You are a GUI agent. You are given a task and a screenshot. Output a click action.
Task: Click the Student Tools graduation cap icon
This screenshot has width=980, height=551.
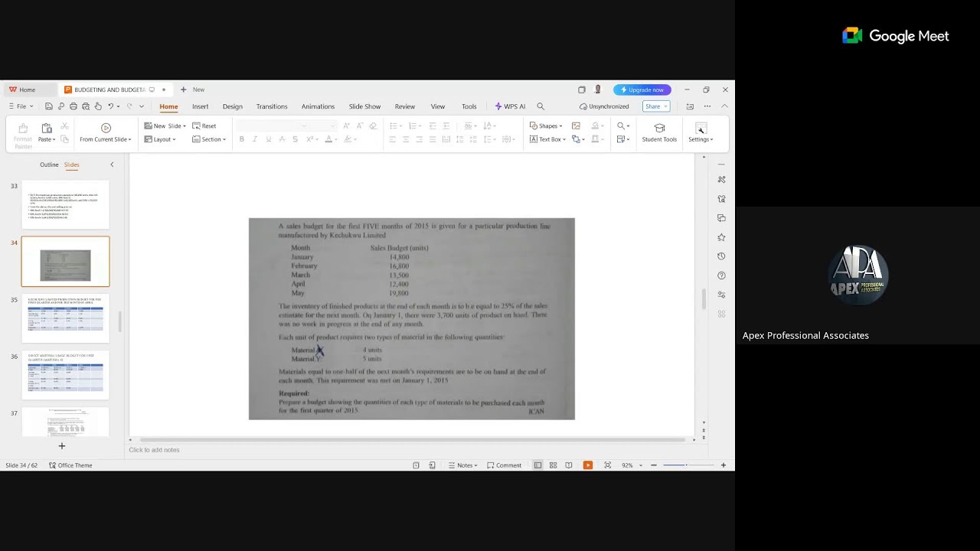659,128
